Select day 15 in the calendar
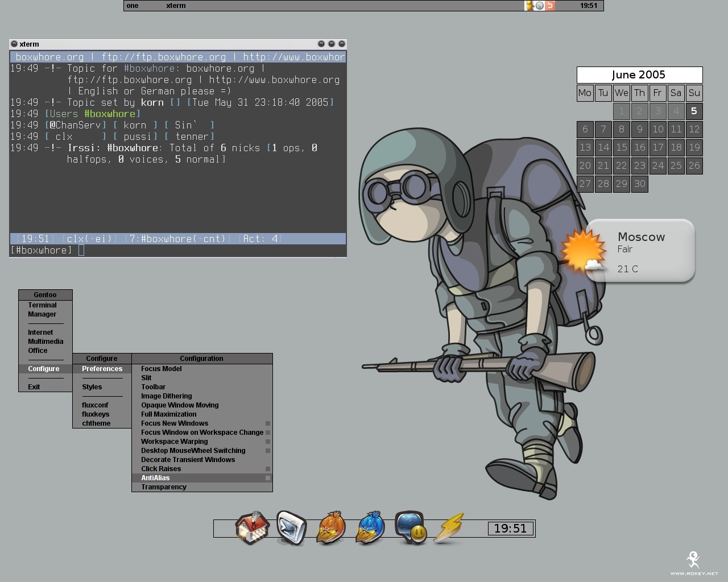The height and width of the screenshot is (582, 728). [x=621, y=148]
